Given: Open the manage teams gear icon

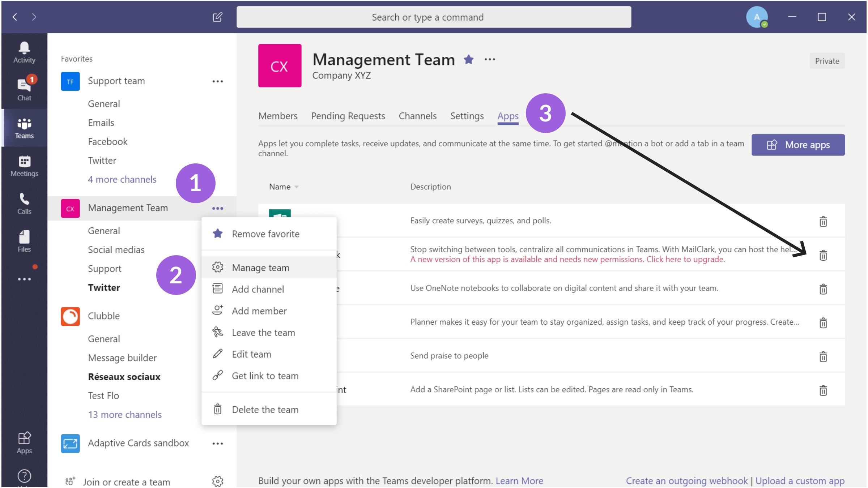Looking at the screenshot, I should tap(217, 481).
